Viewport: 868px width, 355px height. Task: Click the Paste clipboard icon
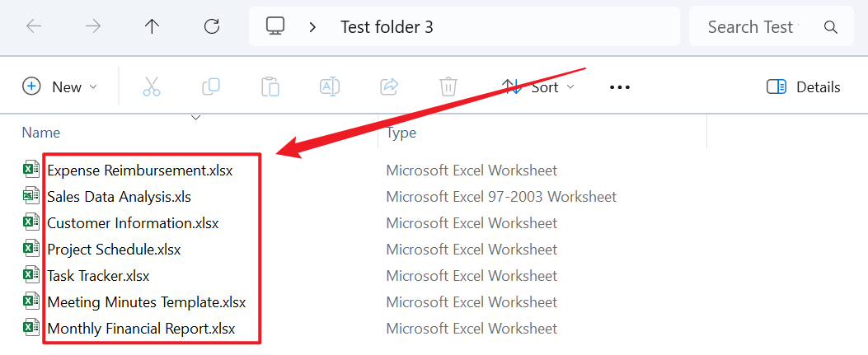click(270, 86)
